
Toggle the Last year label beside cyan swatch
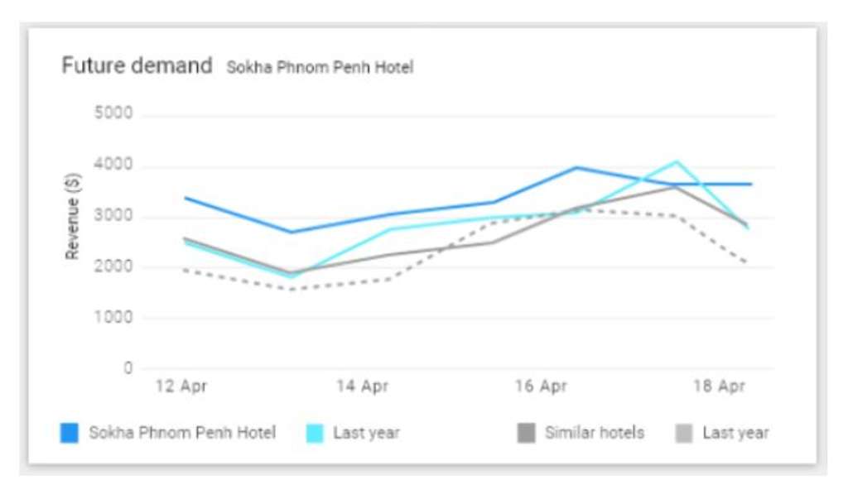(366, 433)
